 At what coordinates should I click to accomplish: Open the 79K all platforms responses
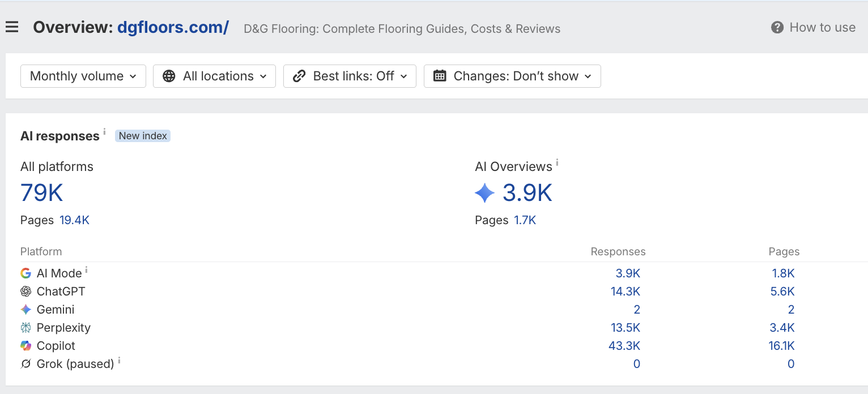pyautogui.click(x=41, y=193)
